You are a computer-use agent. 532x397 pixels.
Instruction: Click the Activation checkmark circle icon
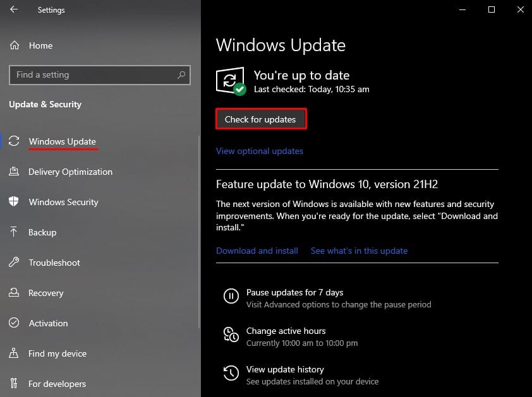(x=14, y=323)
